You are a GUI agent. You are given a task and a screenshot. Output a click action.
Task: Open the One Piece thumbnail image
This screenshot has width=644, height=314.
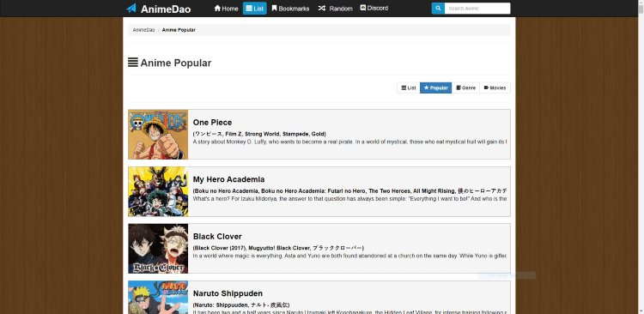158,134
